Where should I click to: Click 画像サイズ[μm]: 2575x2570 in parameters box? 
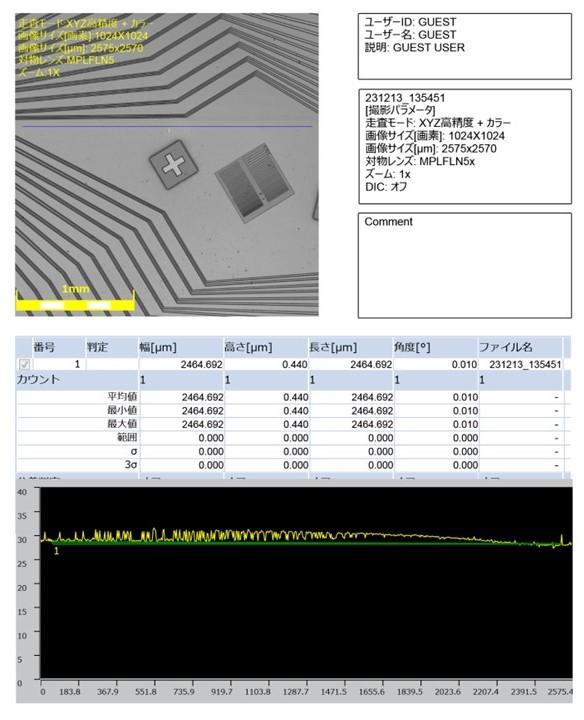[431, 149]
